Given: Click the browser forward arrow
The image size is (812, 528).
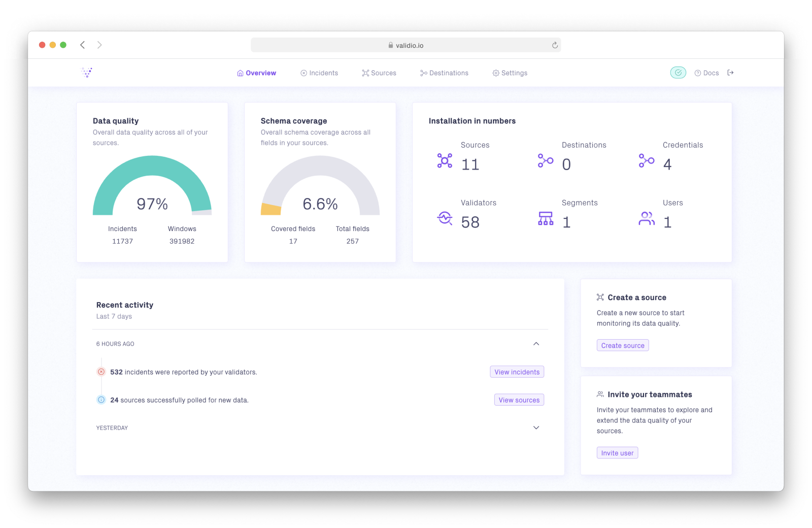Looking at the screenshot, I should coord(99,45).
